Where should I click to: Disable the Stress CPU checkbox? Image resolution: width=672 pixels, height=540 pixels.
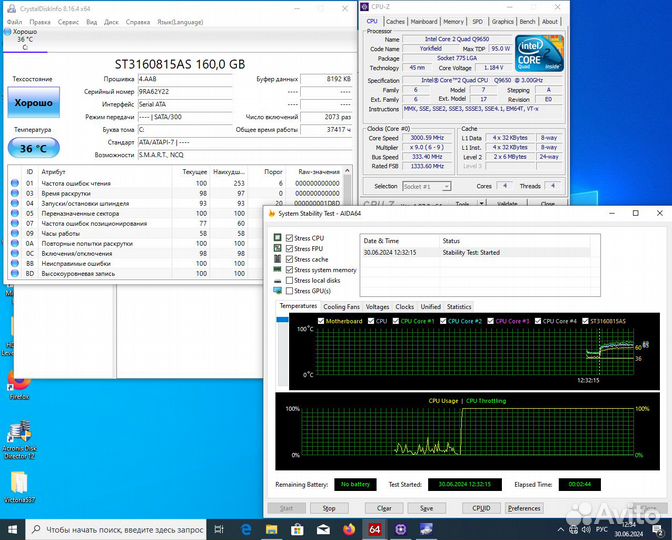291,238
